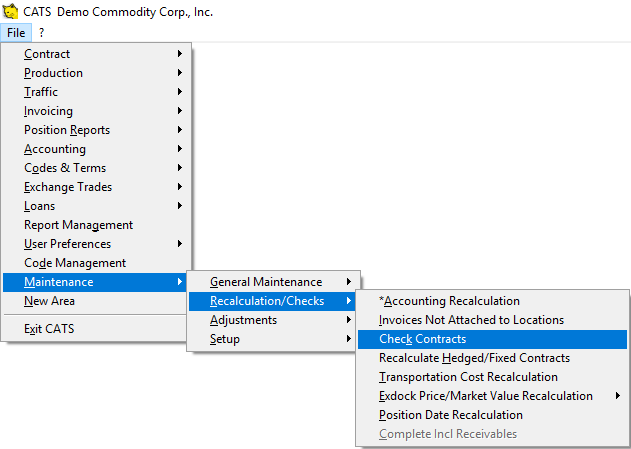Click the arrow beside General Maintenance
Viewport: 631px width, 449px height.
point(349,282)
